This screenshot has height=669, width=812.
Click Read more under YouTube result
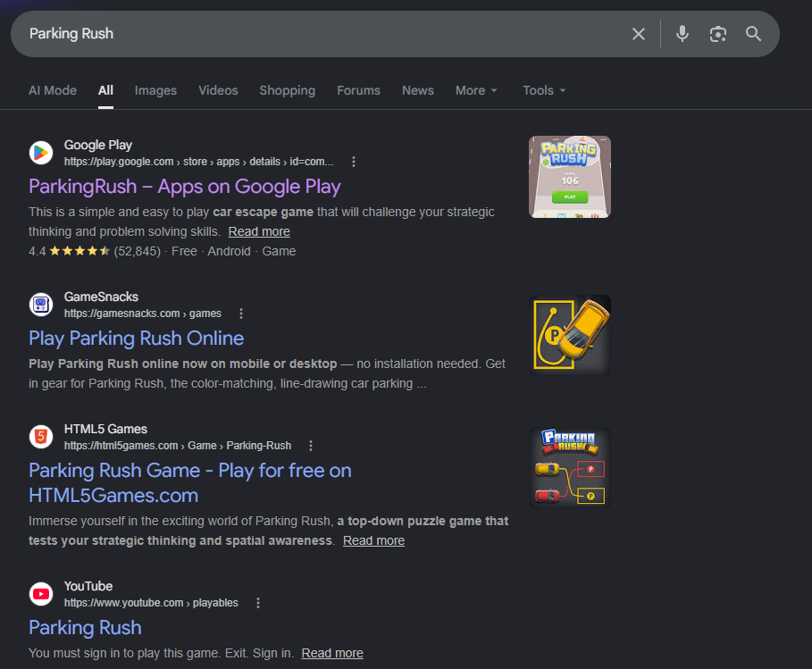(x=332, y=653)
